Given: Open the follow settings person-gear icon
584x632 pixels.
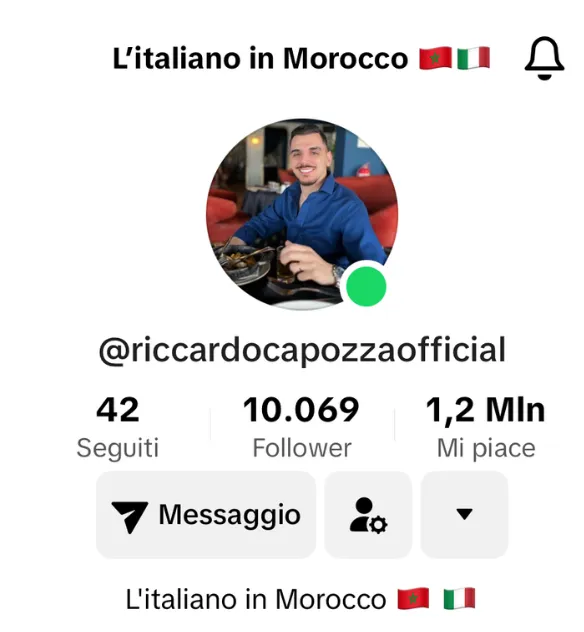Looking at the screenshot, I should pyautogui.click(x=368, y=515).
